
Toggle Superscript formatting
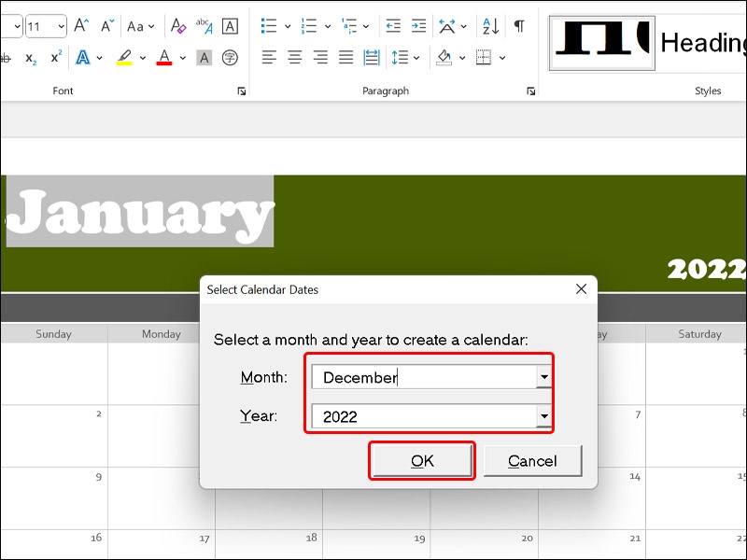click(56, 57)
